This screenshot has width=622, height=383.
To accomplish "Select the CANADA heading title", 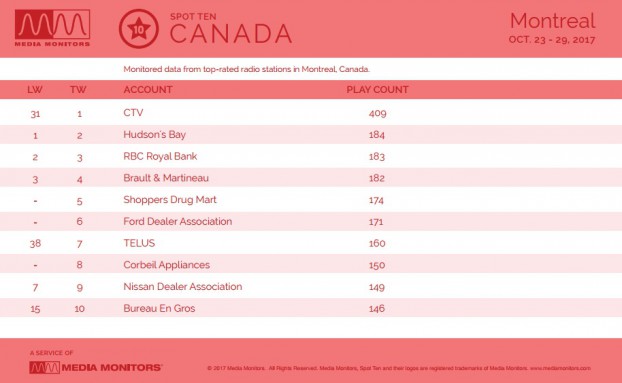I will pos(231,34).
